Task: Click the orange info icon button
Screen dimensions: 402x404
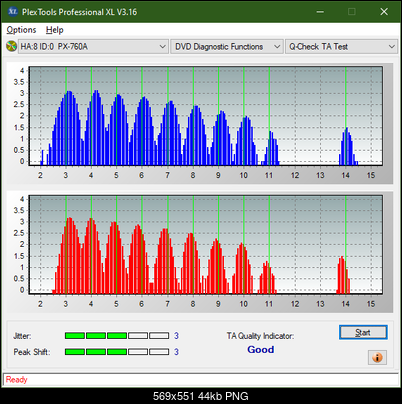Action: (x=377, y=358)
